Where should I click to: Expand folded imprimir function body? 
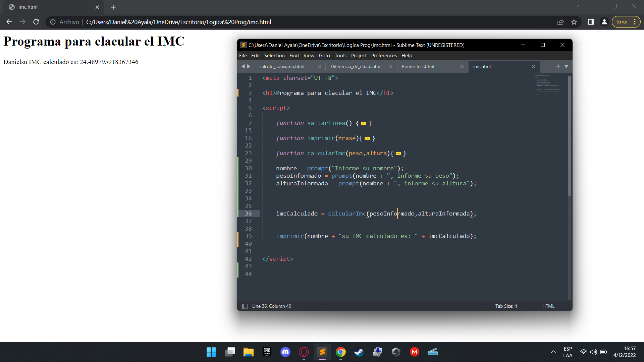click(367, 138)
